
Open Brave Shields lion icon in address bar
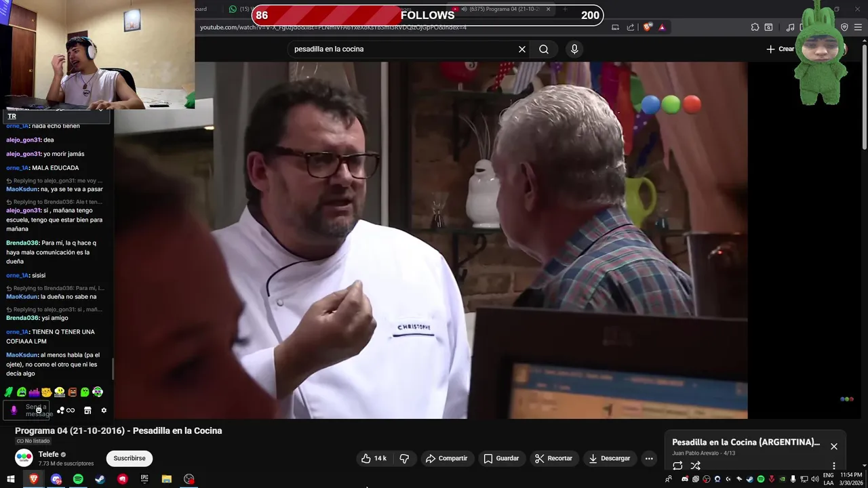click(648, 27)
